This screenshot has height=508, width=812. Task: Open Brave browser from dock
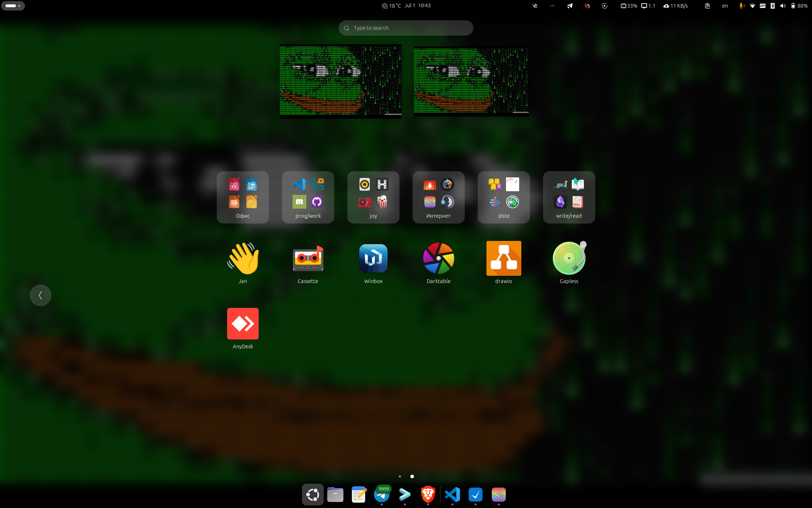tap(428, 495)
